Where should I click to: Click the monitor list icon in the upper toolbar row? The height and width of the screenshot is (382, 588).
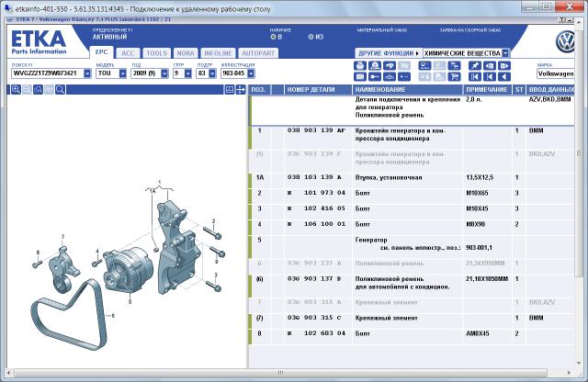click(424, 65)
